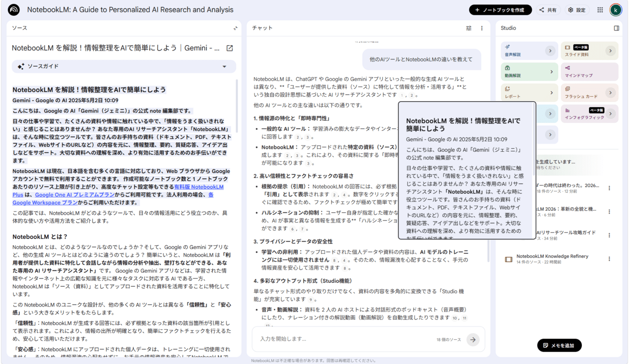Open chat panel three-dot menu
The image size is (629, 364).
tap(482, 28)
